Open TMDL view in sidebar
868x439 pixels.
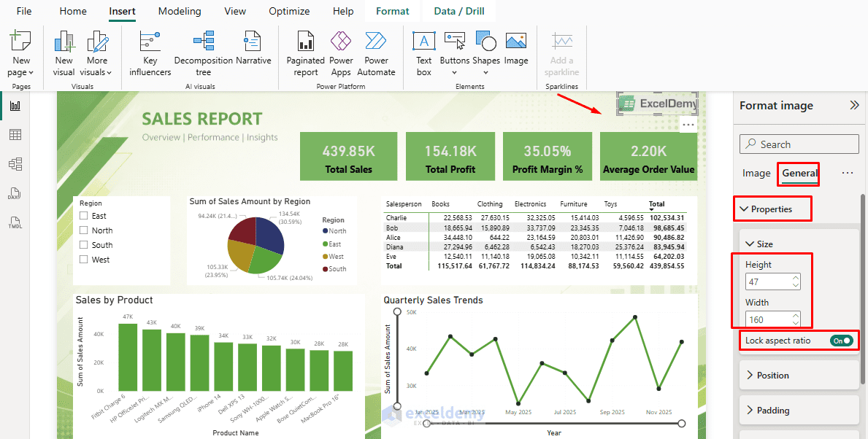[15, 223]
